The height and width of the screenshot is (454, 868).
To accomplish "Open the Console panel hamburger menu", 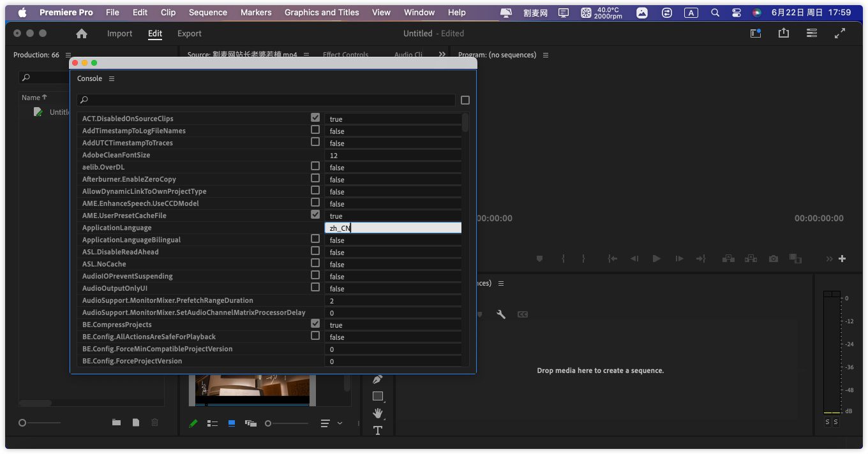I will pyautogui.click(x=112, y=78).
